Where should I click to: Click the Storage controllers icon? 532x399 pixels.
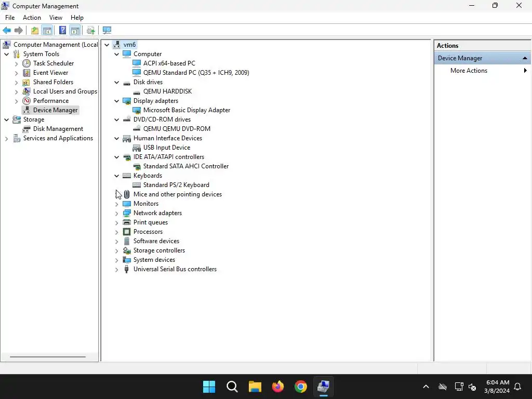(127, 250)
